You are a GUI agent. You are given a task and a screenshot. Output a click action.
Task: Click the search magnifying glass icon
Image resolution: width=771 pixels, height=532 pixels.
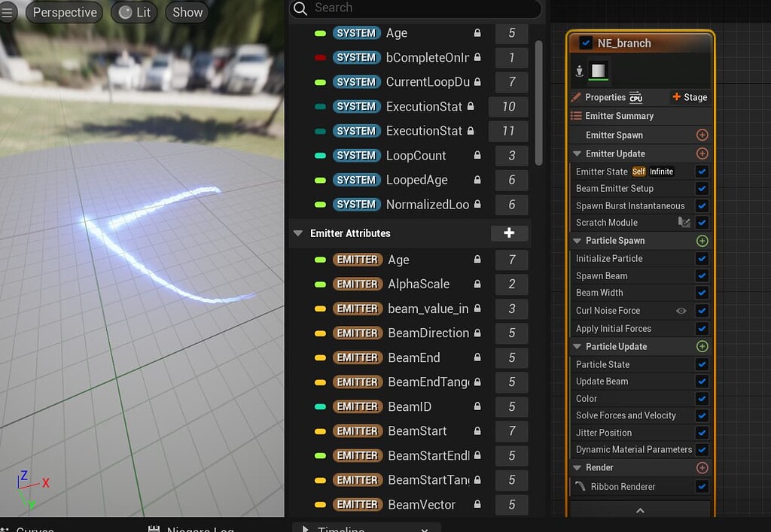pos(300,8)
